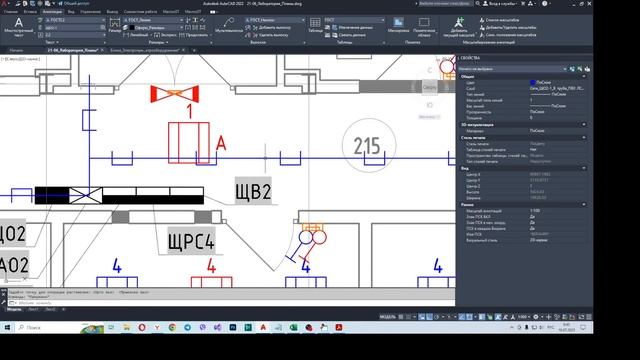Click the layer (Слой) value in Properties
Viewport: 640px width, 360px height.
[x=557, y=89]
